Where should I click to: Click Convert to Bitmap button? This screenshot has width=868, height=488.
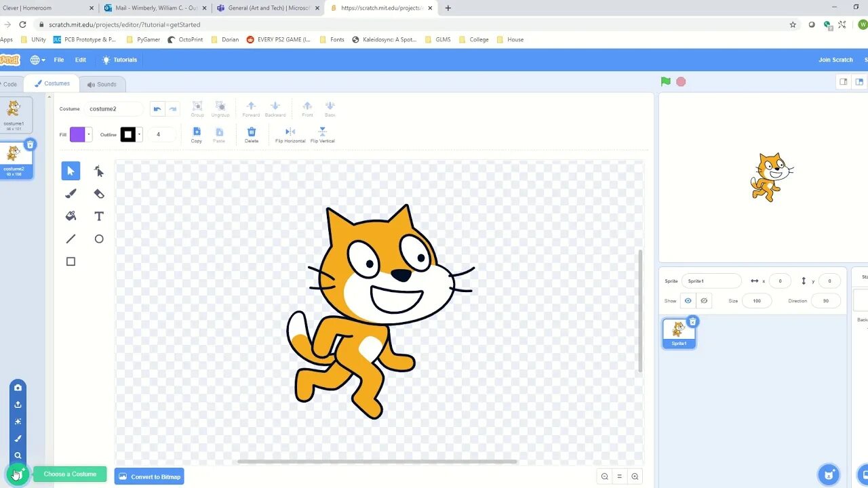(149, 476)
